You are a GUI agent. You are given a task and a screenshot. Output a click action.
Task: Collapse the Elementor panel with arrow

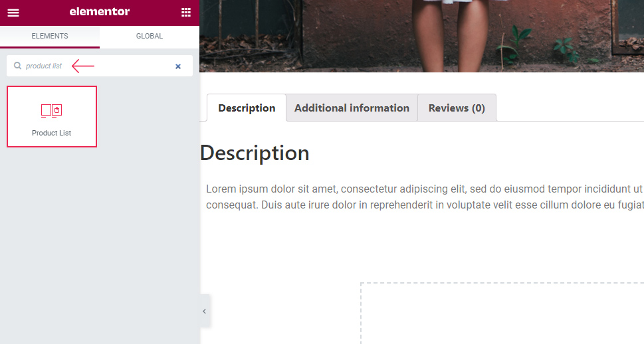coord(205,311)
